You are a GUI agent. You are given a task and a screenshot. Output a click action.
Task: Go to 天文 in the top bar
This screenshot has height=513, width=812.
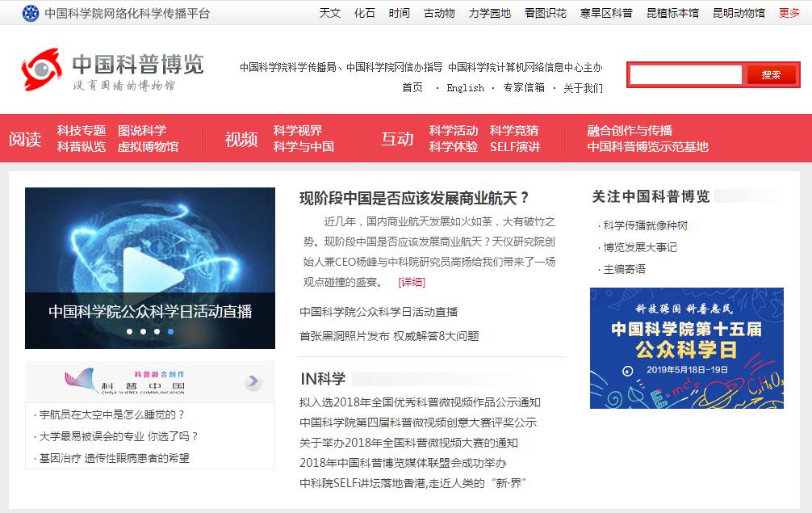[329, 13]
